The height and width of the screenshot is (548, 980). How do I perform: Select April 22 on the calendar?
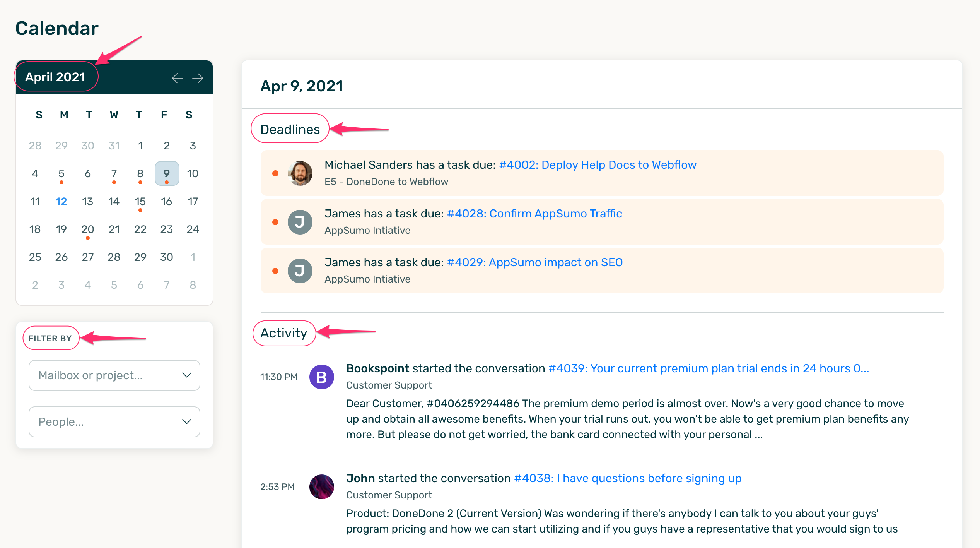140,229
